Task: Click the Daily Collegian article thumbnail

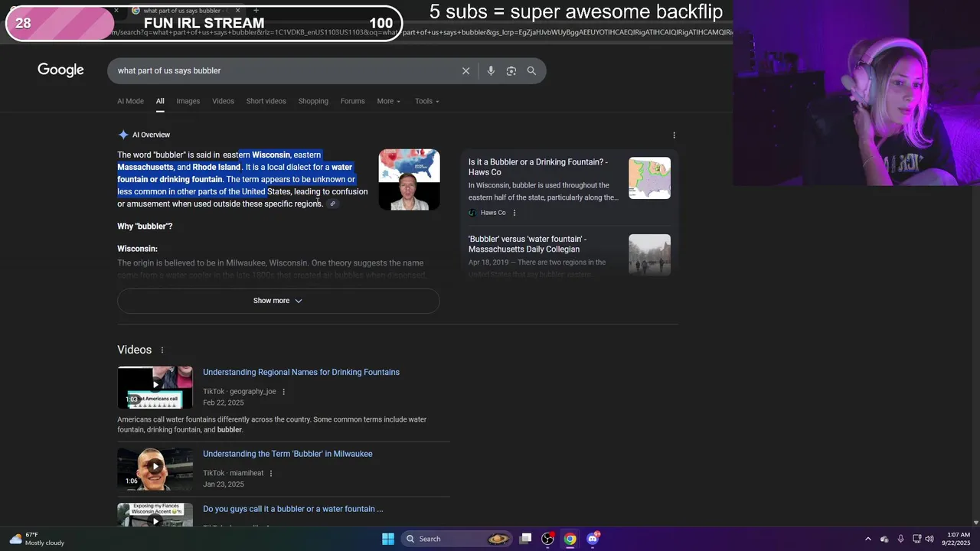Action: pos(649,255)
